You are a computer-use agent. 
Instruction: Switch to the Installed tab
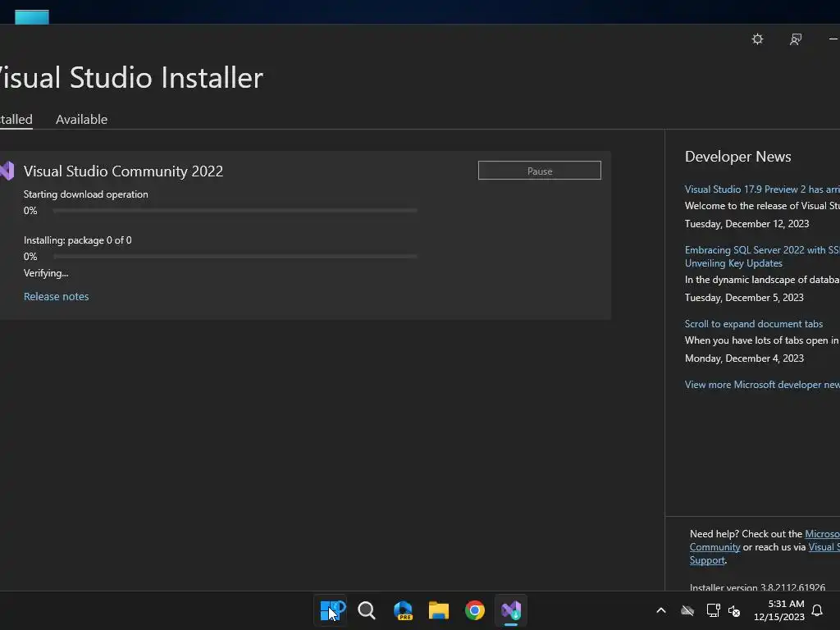(x=16, y=119)
